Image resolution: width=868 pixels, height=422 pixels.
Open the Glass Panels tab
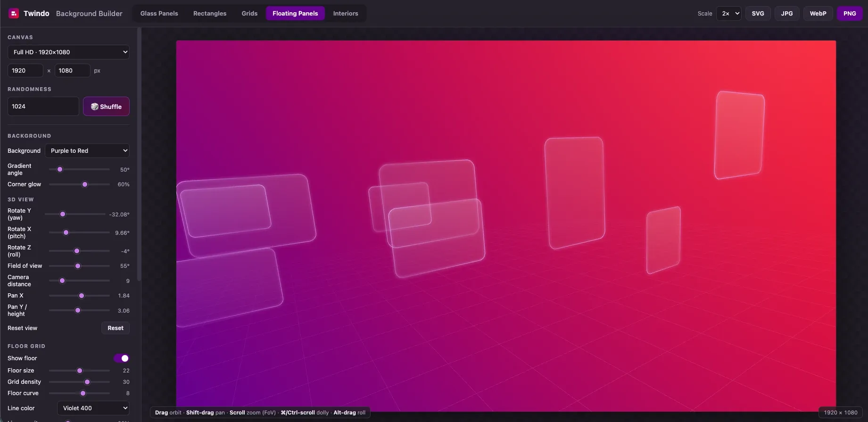[x=159, y=13]
